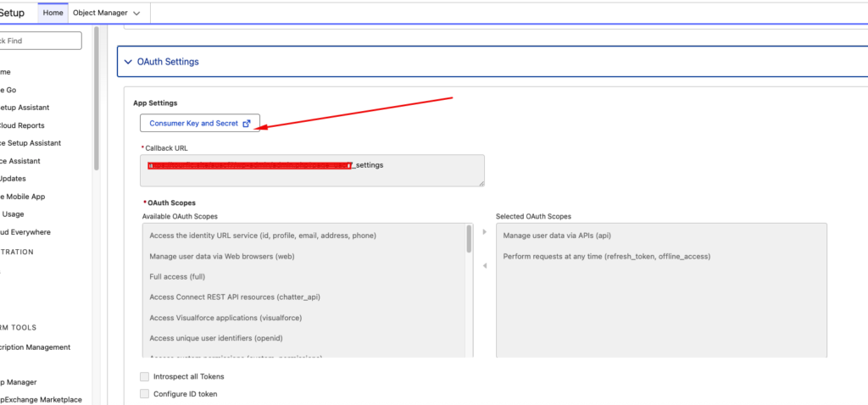This screenshot has width=868, height=405.
Task: Select Full access (full) scope
Action: 177,276
